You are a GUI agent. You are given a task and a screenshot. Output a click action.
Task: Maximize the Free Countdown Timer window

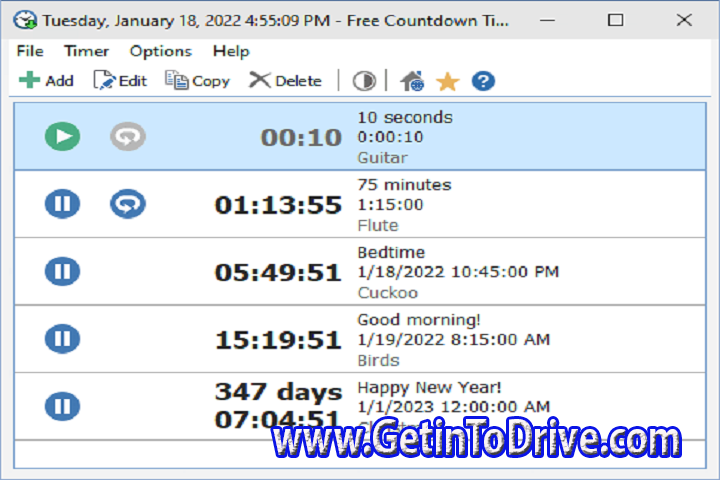[x=616, y=20]
